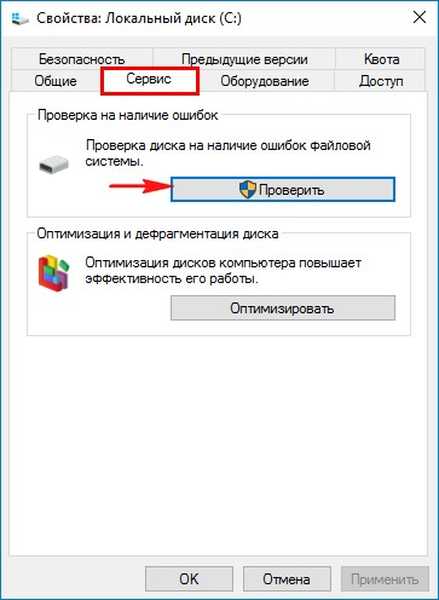Click the drive icon in the title bar
This screenshot has width=439, height=600.
coord(20,18)
